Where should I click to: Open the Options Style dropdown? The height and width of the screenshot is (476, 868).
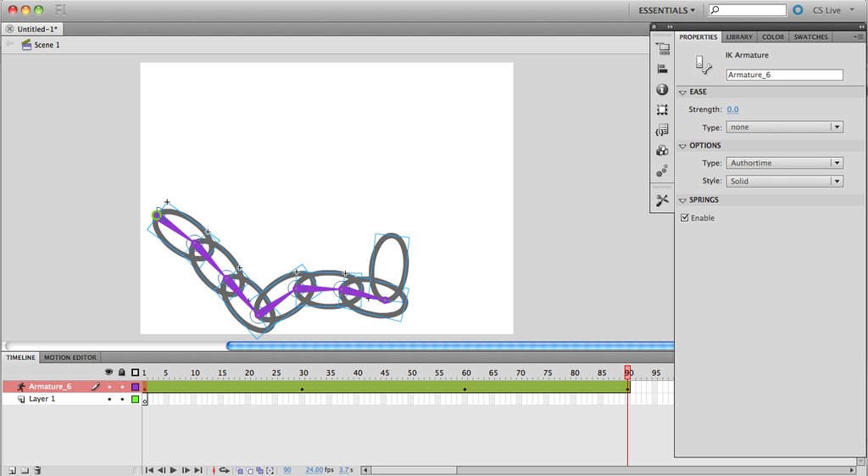click(x=784, y=182)
